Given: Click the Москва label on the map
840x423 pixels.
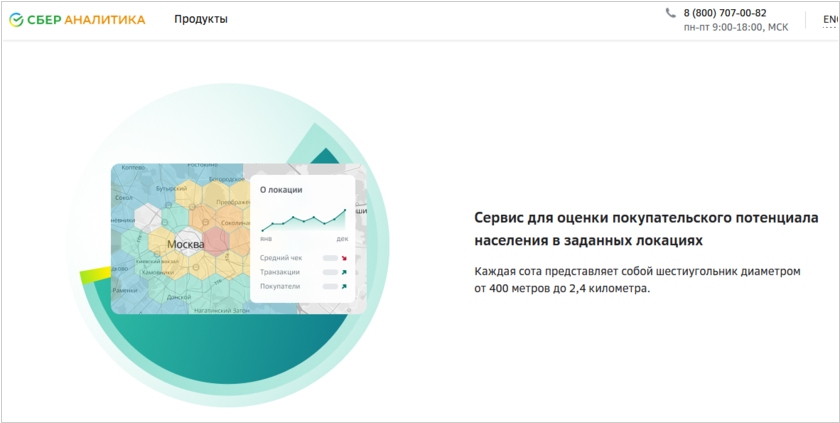Looking at the screenshot, I should point(185,245).
